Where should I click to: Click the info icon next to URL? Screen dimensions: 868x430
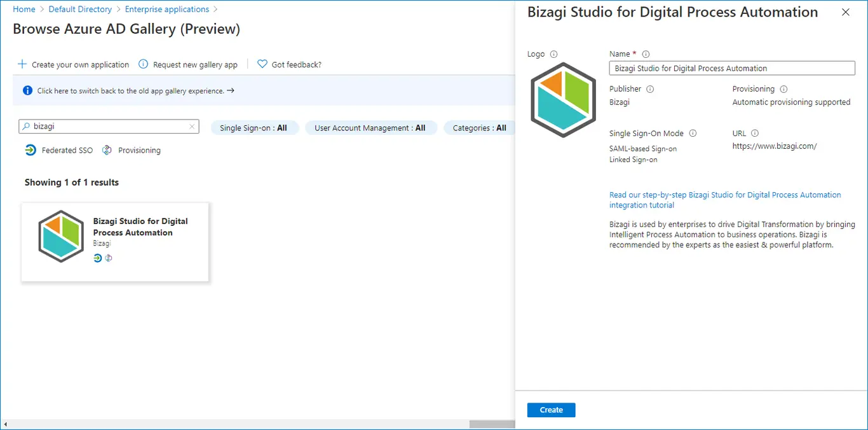click(x=755, y=134)
